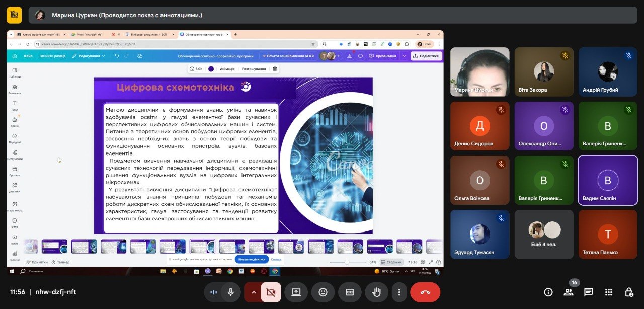Leave the call with red hang-up button
The height and width of the screenshot is (309, 644).
click(x=425, y=292)
